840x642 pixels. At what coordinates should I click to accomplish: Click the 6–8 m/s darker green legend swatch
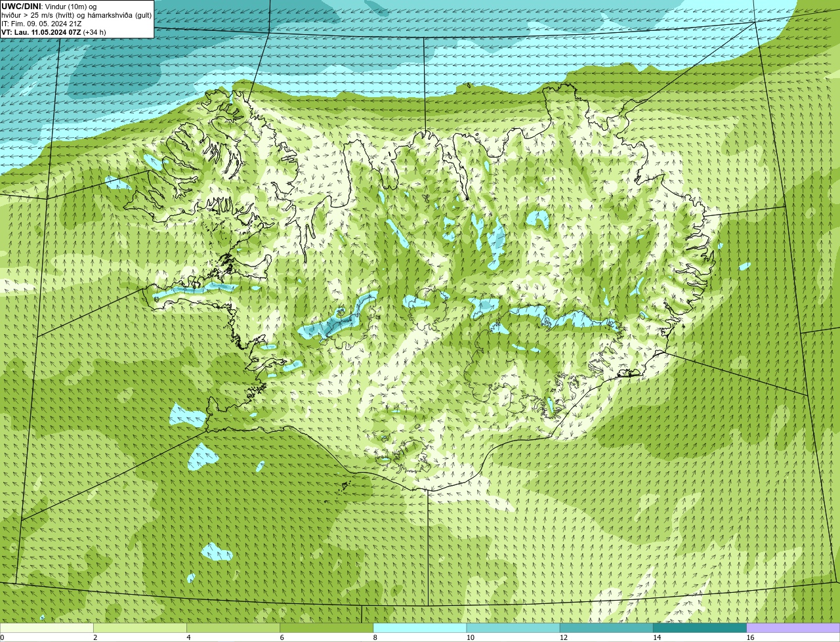point(327,628)
